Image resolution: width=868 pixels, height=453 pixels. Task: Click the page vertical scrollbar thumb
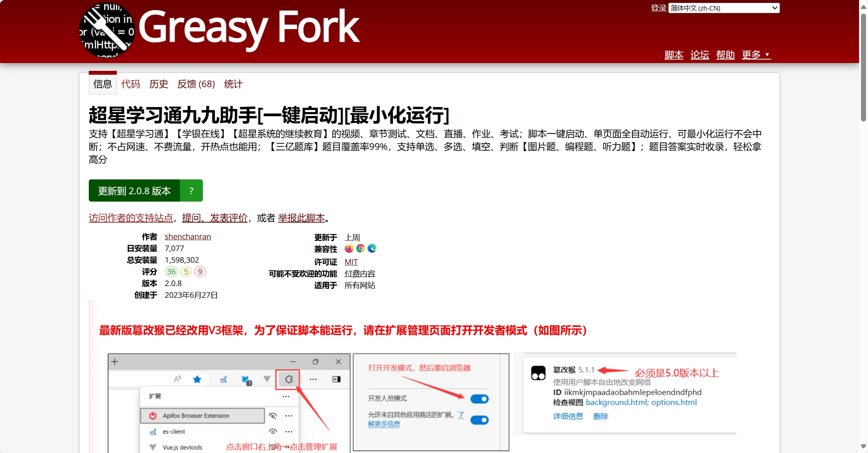point(863,67)
